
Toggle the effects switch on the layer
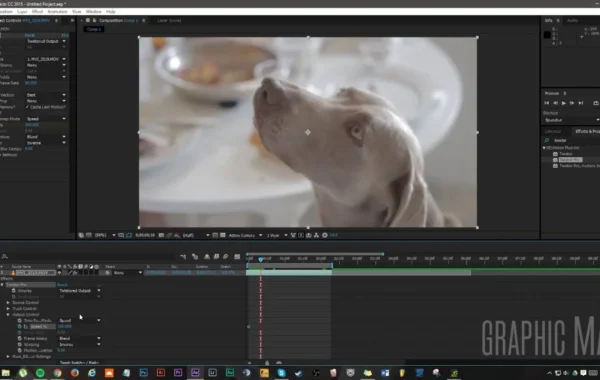point(75,272)
